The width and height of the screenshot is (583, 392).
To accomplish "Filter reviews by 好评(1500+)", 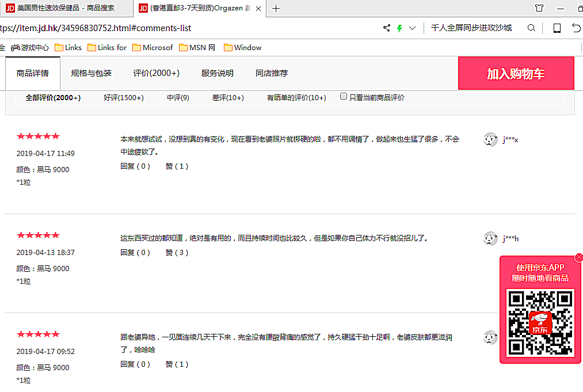I will point(124,98).
